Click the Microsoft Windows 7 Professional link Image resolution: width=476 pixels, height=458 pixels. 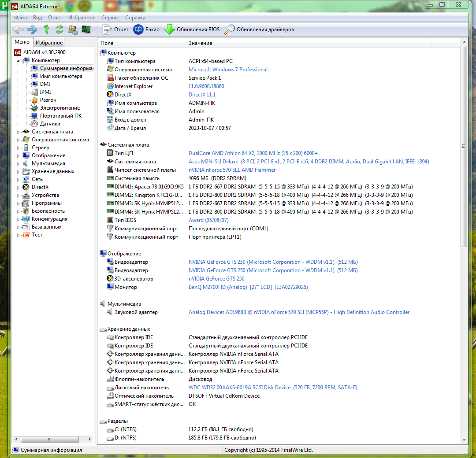point(228,70)
